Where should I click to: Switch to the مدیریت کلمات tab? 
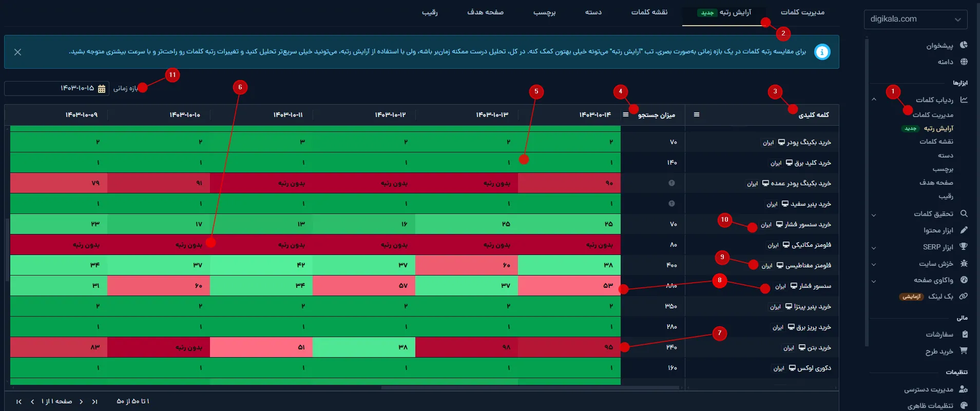tap(802, 12)
